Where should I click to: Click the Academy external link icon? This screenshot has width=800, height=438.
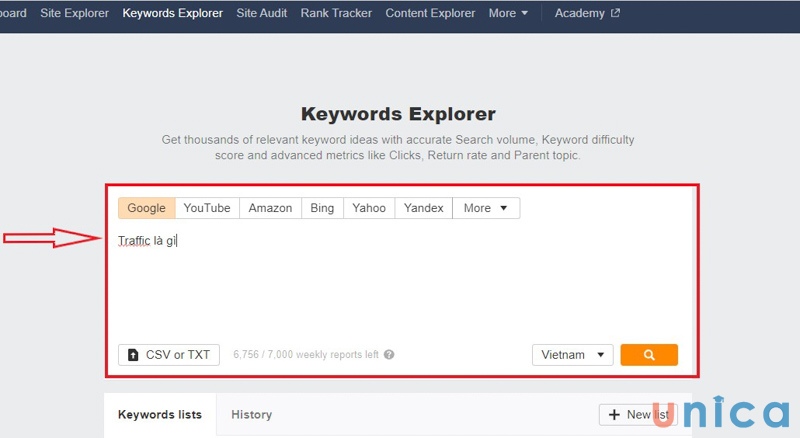[x=615, y=13]
